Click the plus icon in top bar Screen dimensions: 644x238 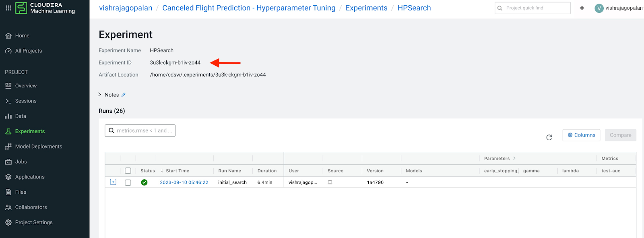coord(582,8)
